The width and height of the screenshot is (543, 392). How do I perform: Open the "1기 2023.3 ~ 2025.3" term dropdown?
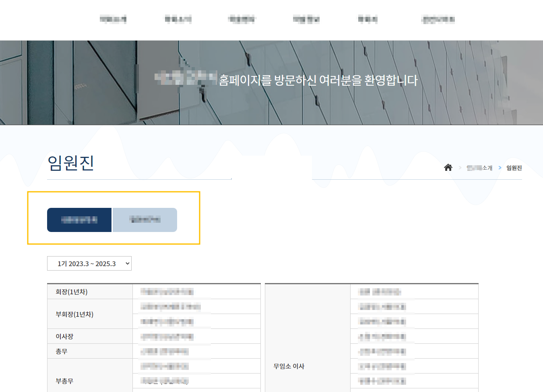coord(89,263)
